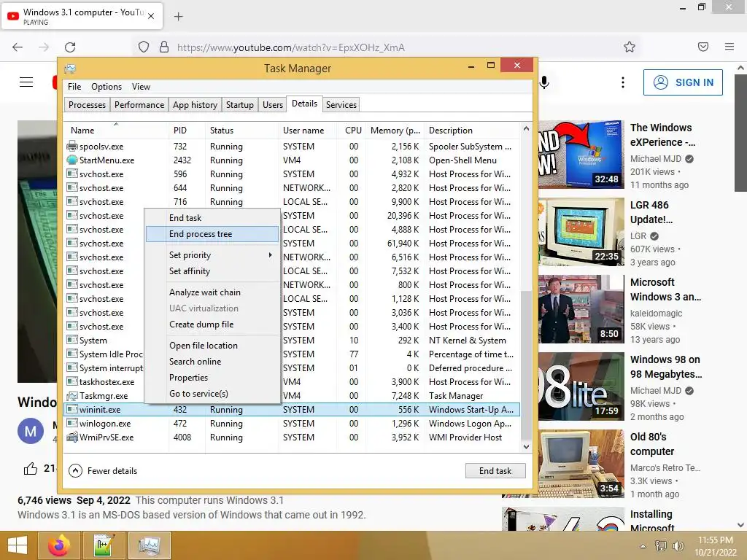This screenshot has height=560, width=747.
Task: Like the video with thumbs up
Action: (31, 469)
